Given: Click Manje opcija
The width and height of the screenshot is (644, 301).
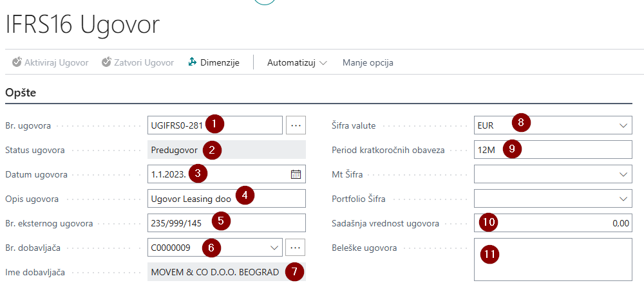Looking at the screenshot, I should point(368,63).
